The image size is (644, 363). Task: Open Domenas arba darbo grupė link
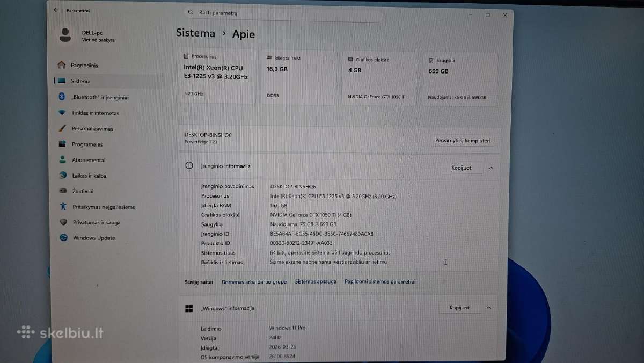point(254,281)
